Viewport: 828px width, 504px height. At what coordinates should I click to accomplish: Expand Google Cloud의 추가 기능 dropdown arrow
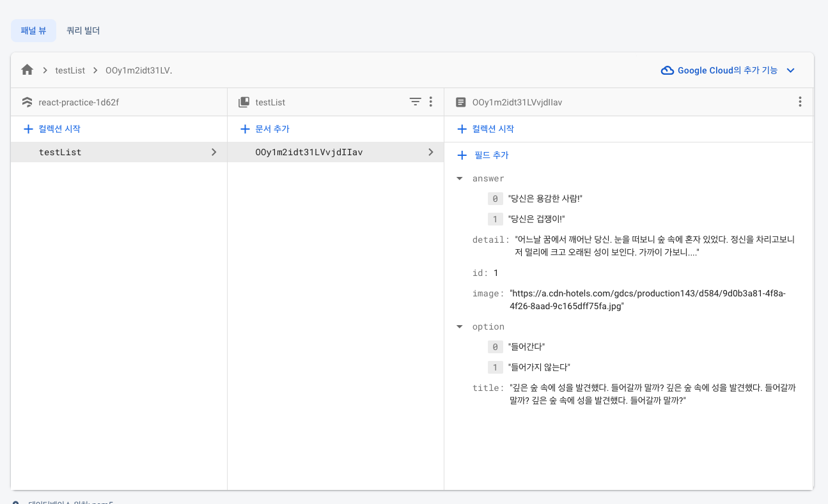point(790,70)
